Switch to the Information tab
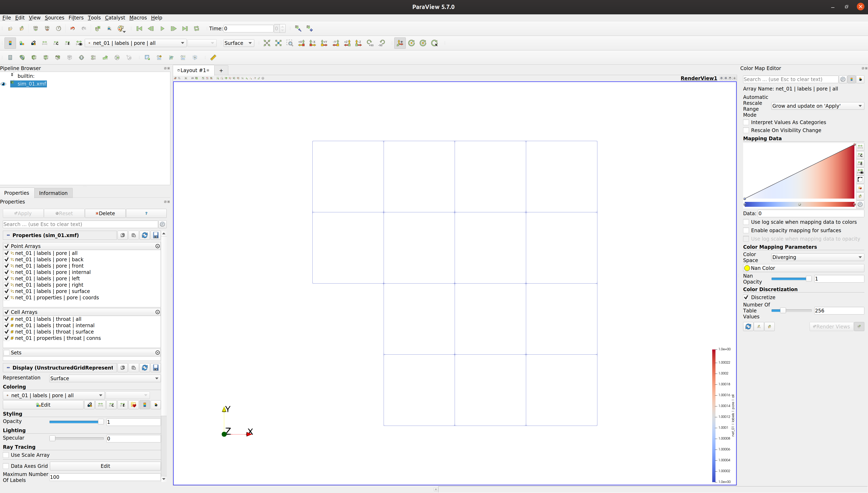 point(53,193)
